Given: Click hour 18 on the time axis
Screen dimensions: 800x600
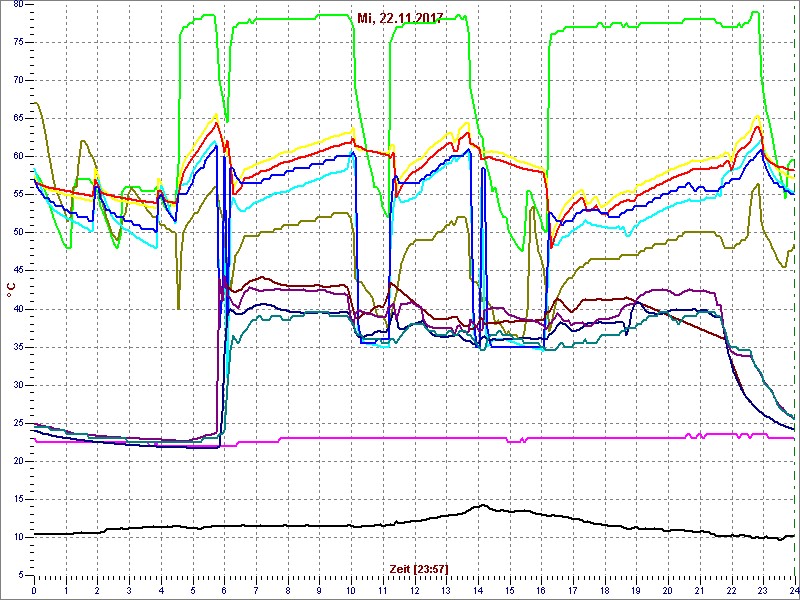Looking at the screenshot, I should pos(605,591).
